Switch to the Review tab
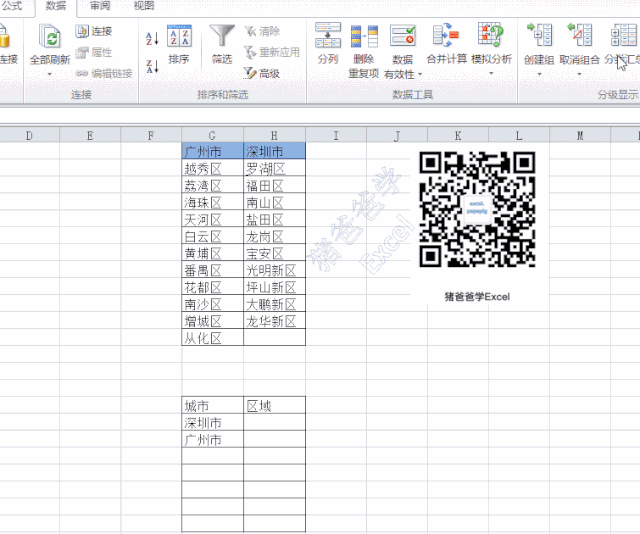 pyautogui.click(x=100, y=6)
